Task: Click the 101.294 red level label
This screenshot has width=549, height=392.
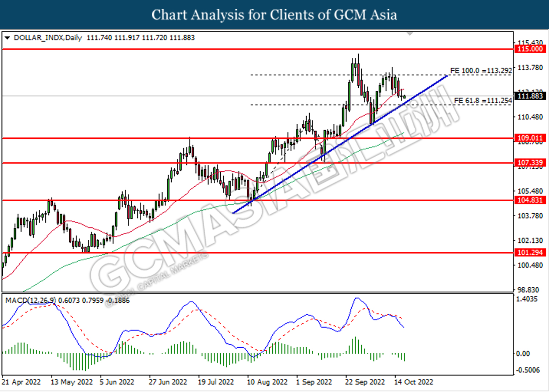Action: (x=530, y=252)
